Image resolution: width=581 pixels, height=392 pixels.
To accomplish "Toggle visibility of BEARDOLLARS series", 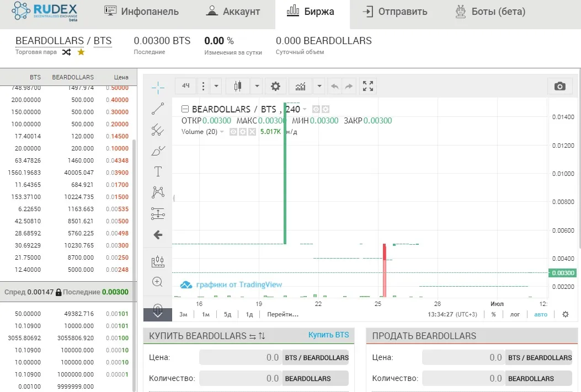I will click(x=316, y=109).
